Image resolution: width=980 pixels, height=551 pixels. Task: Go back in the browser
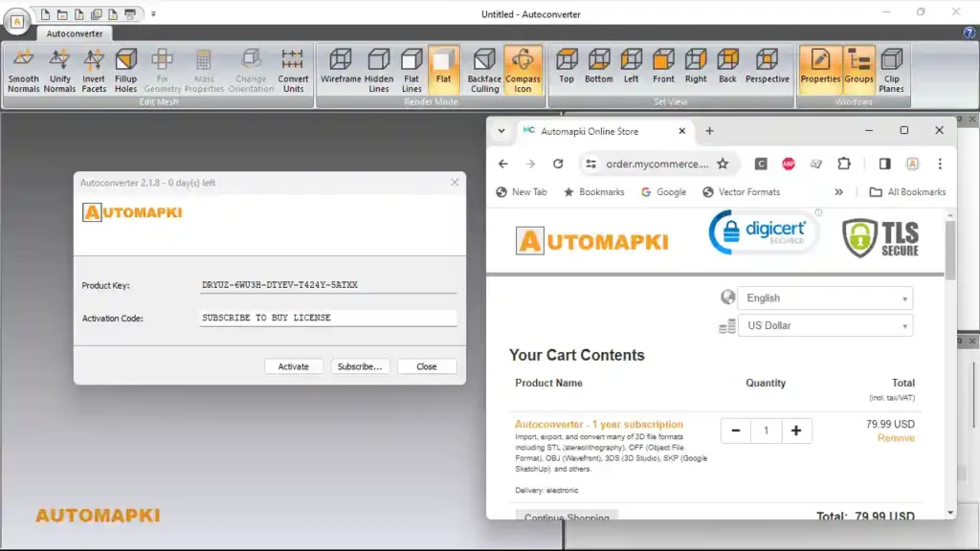(x=503, y=164)
